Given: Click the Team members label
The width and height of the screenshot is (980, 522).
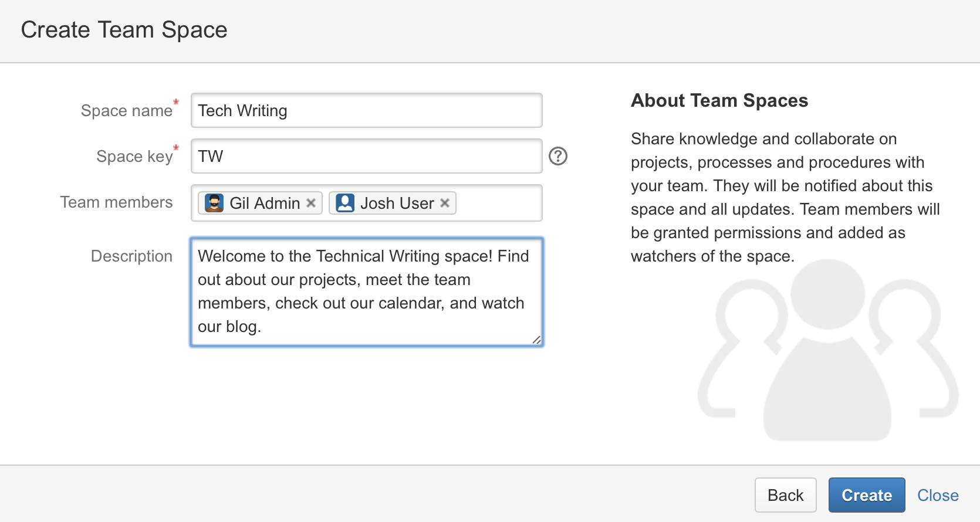Looking at the screenshot, I should pos(116,202).
